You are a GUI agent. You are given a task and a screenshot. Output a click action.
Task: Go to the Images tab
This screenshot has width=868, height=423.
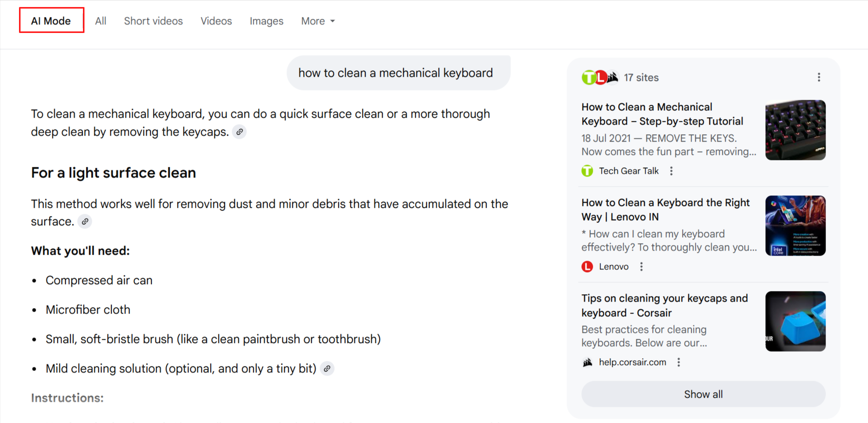coord(266,21)
